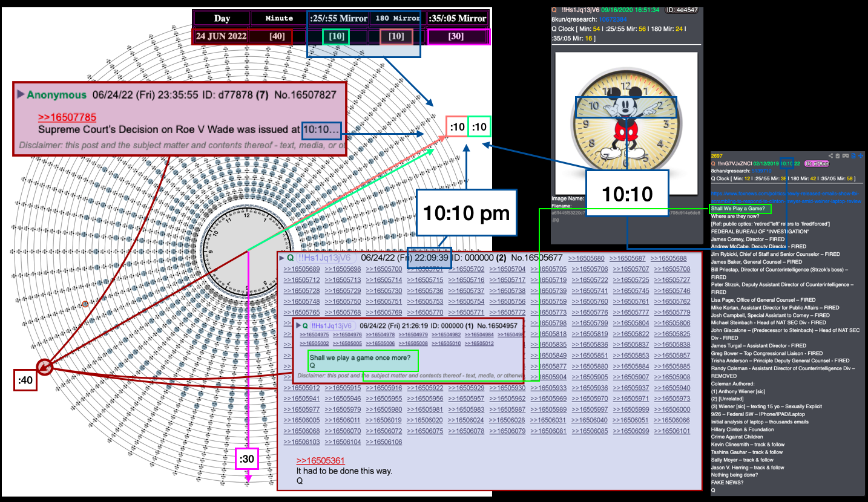Viewport: 868px width, 502px height.
Task: Click the blue document icon on post 2697
Action: (853, 156)
